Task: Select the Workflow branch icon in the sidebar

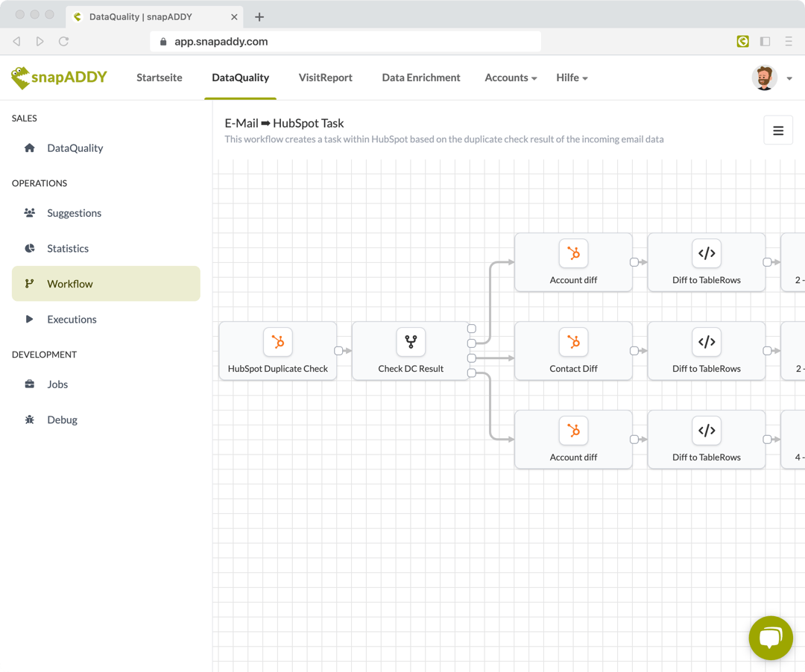Action: [x=29, y=284]
